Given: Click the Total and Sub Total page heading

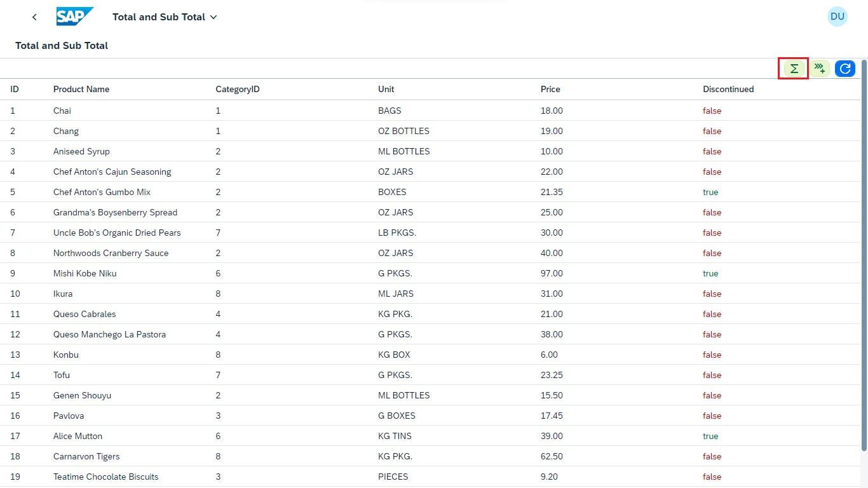Looking at the screenshot, I should tap(62, 45).
